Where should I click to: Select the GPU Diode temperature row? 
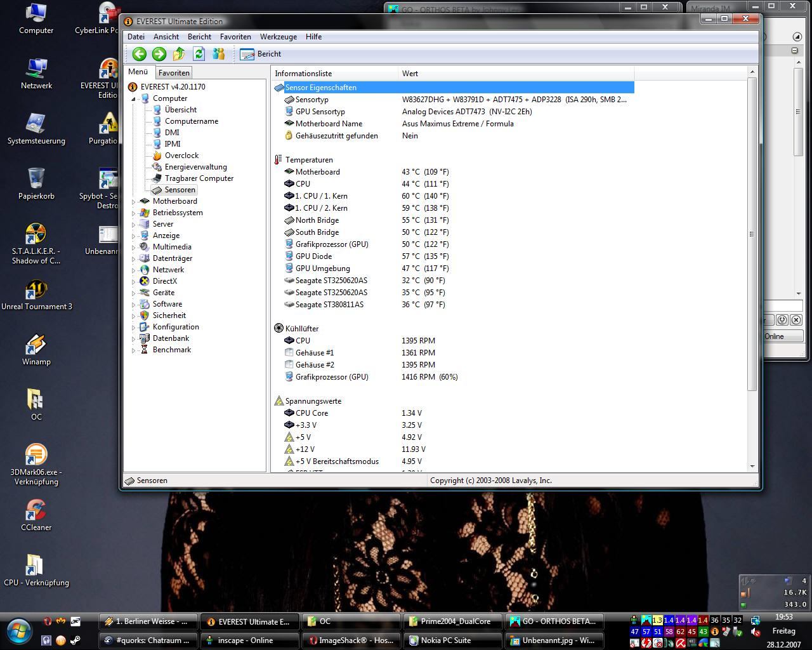point(453,256)
